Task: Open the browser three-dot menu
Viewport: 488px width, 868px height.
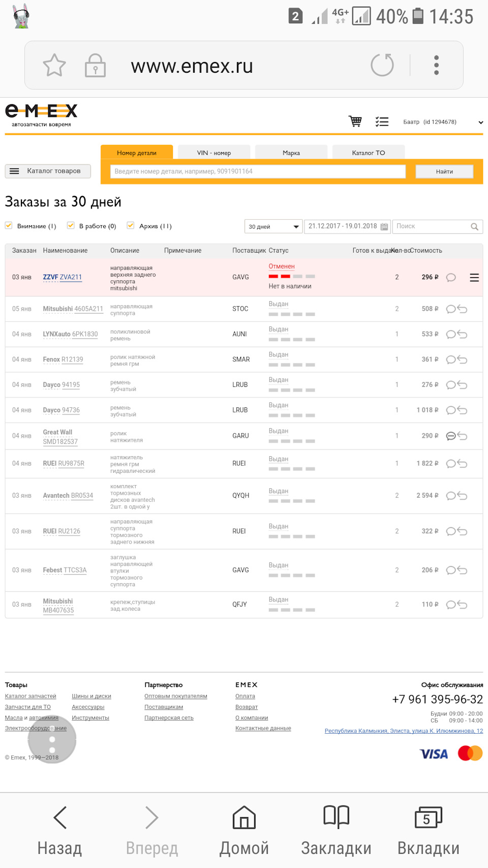Action: point(436,65)
